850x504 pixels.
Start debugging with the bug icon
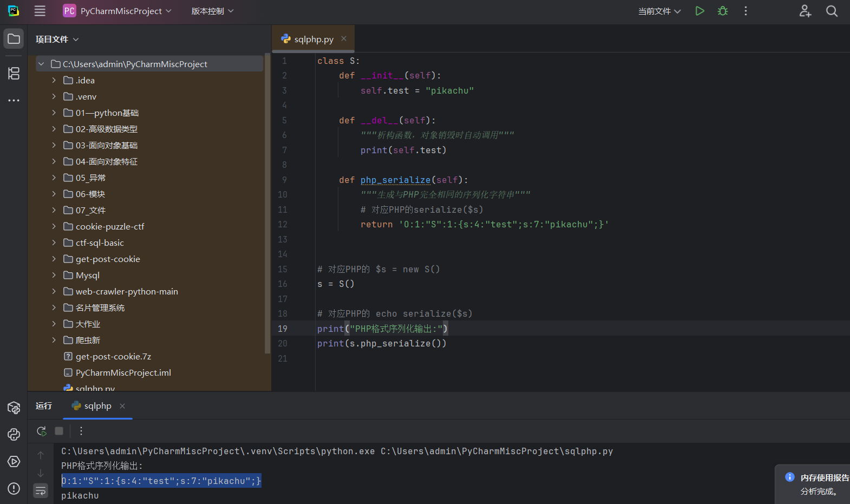click(x=722, y=11)
